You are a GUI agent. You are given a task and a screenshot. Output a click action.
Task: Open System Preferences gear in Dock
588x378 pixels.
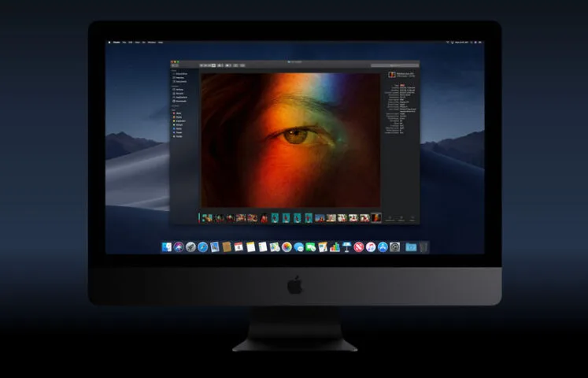click(x=394, y=247)
